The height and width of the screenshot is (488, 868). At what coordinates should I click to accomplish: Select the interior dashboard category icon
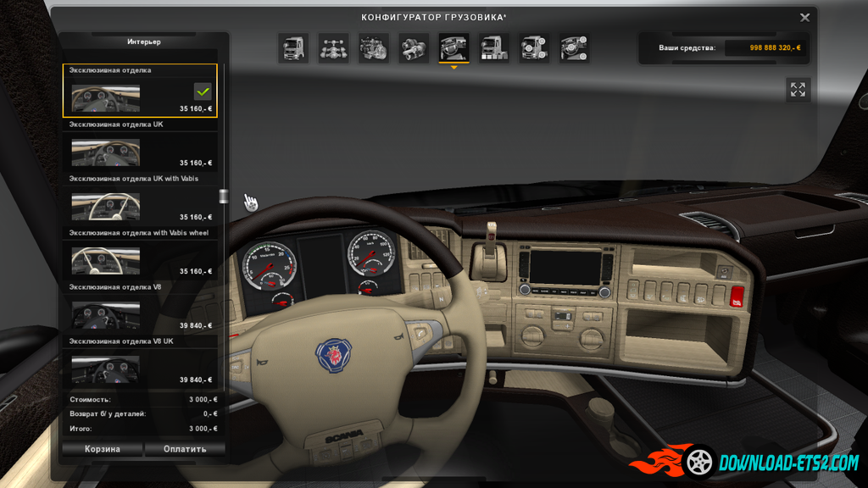tap(454, 48)
